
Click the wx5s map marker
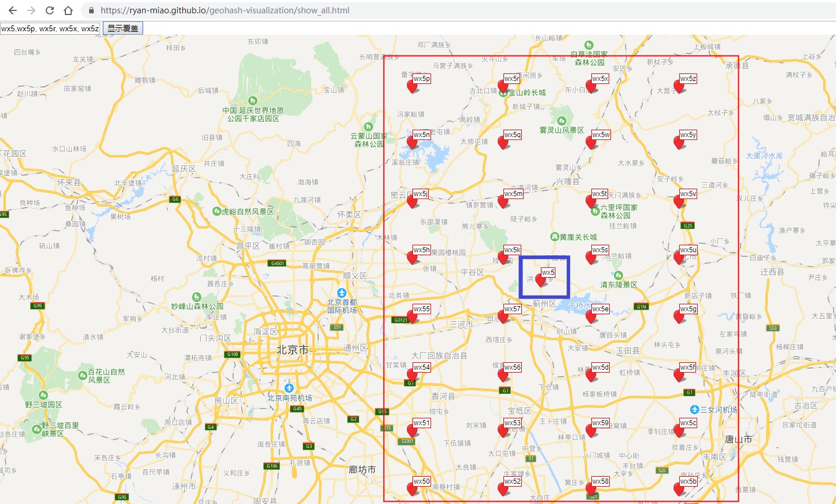coord(591,258)
